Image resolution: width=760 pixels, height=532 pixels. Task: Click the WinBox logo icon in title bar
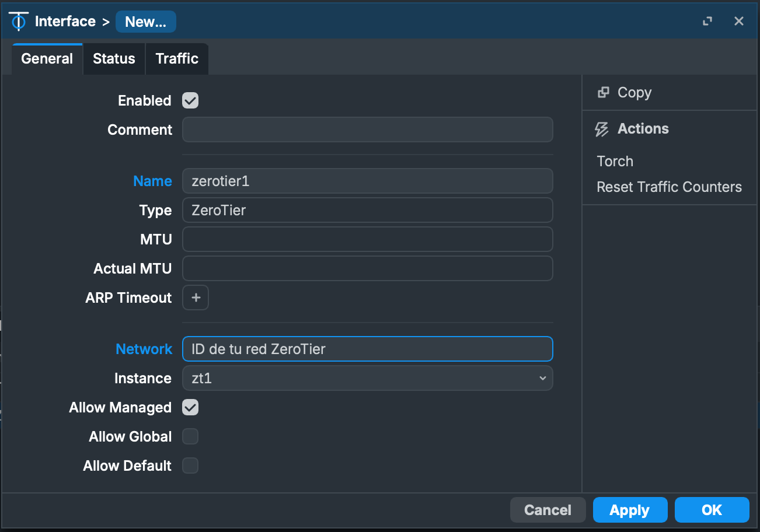(19, 22)
